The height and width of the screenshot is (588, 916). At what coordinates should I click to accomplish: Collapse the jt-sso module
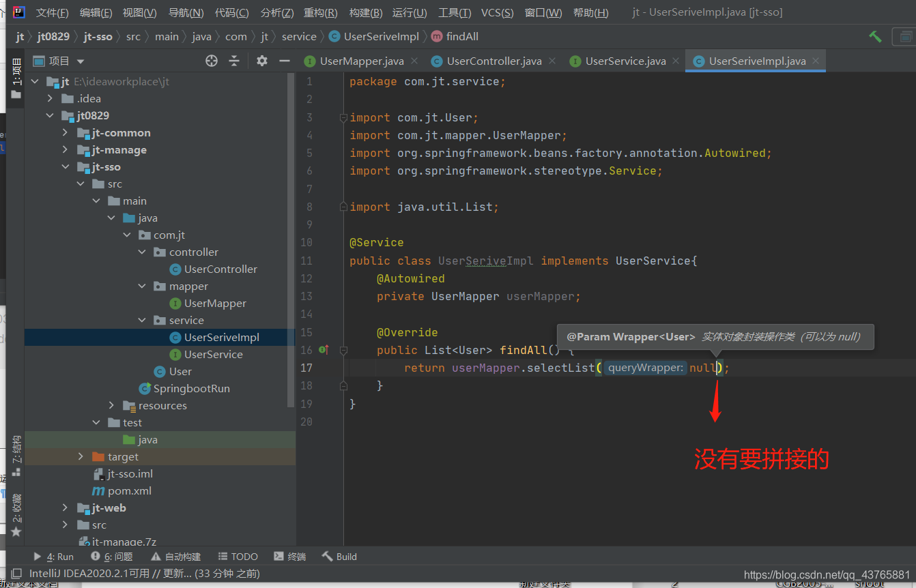point(65,166)
